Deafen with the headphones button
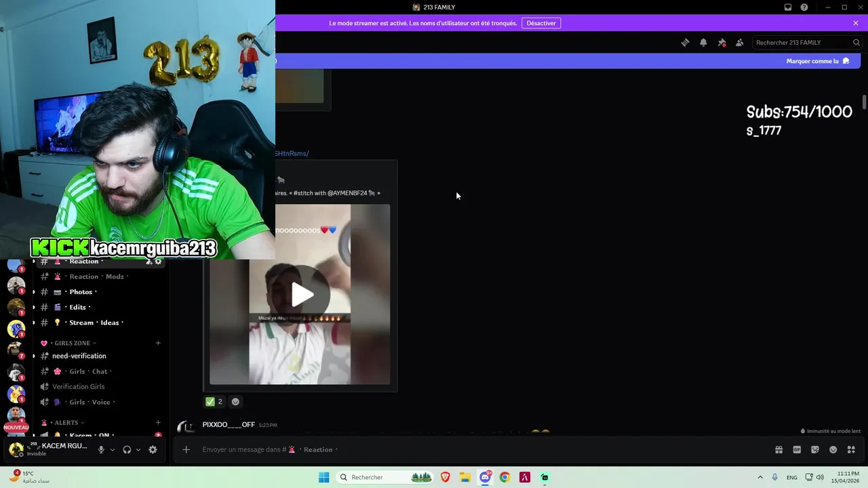This screenshot has width=868, height=488. pos(127,449)
